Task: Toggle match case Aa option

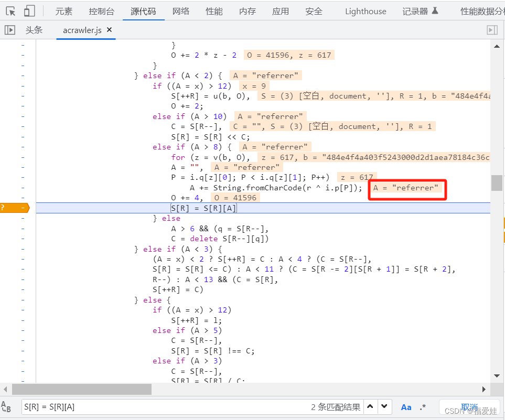Action: pyautogui.click(x=406, y=407)
